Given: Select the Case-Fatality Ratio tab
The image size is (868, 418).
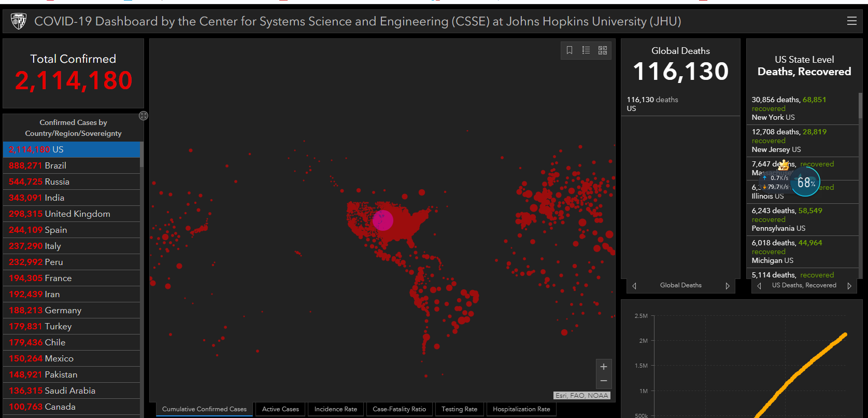Looking at the screenshot, I should click(x=399, y=409).
